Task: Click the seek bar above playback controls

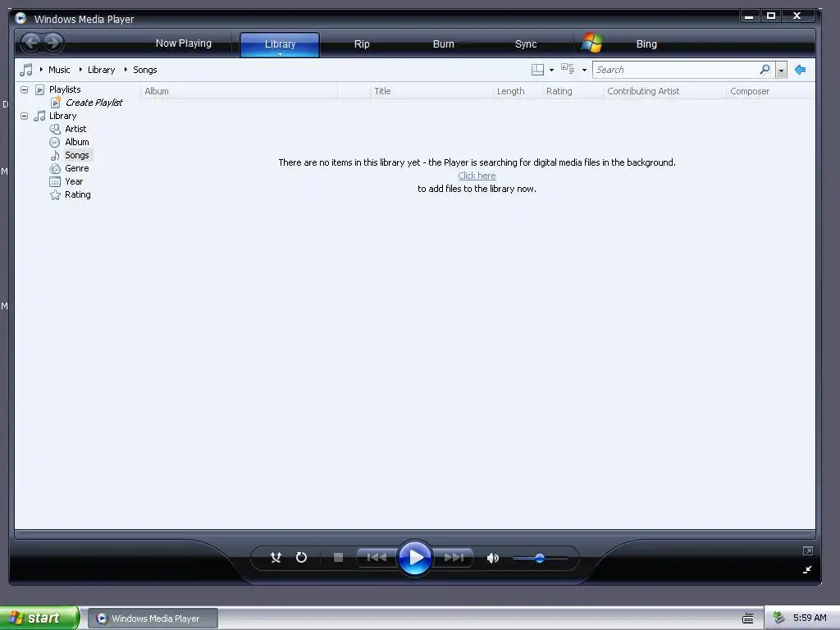Action: click(x=415, y=534)
